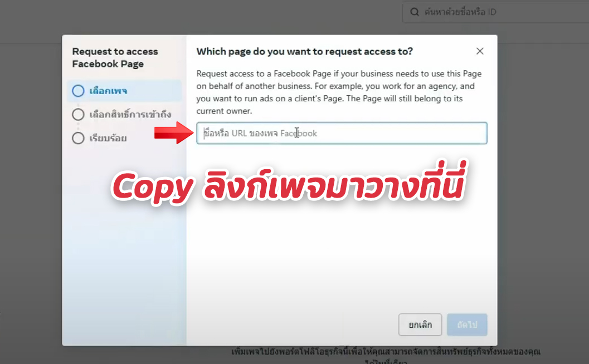589x364 pixels.
Task: Select the เรียบร้อย step circle
Action: (x=78, y=138)
